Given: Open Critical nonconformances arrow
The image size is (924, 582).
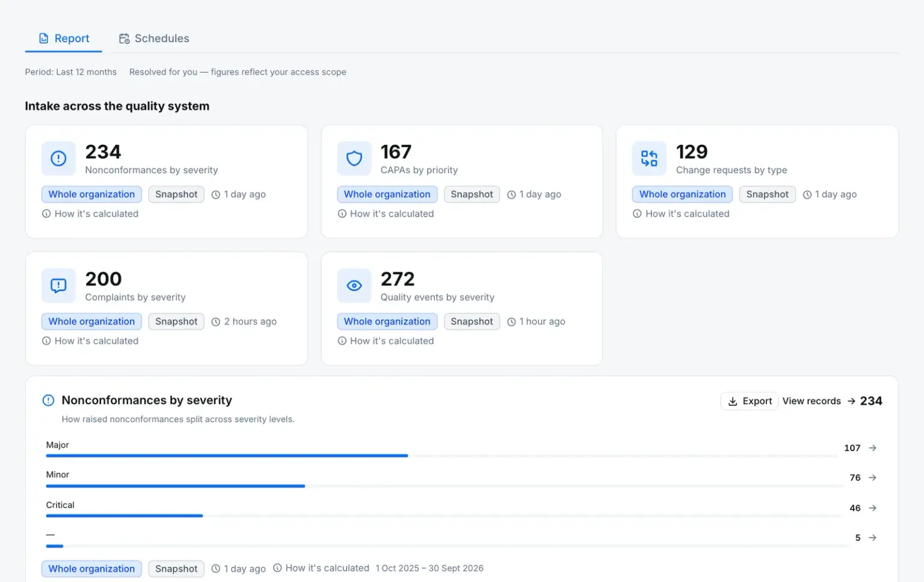Looking at the screenshot, I should 873,508.
